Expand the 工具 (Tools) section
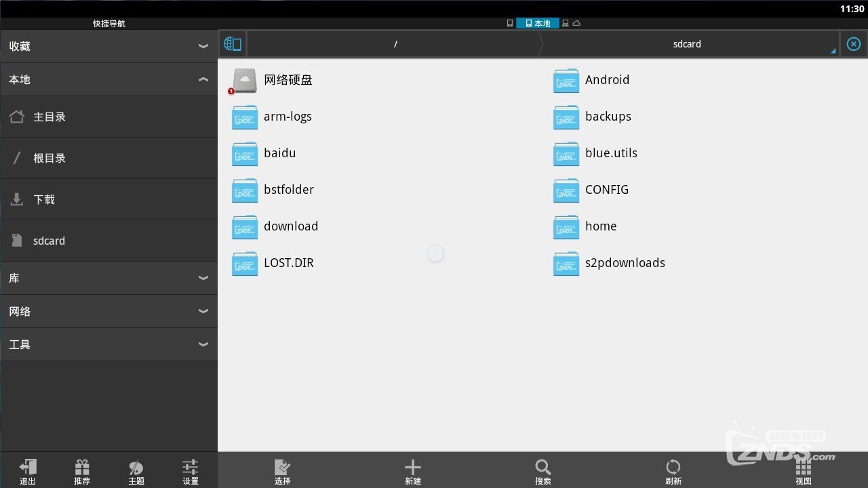This screenshot has width=868, height=488. tap(203, 344)
